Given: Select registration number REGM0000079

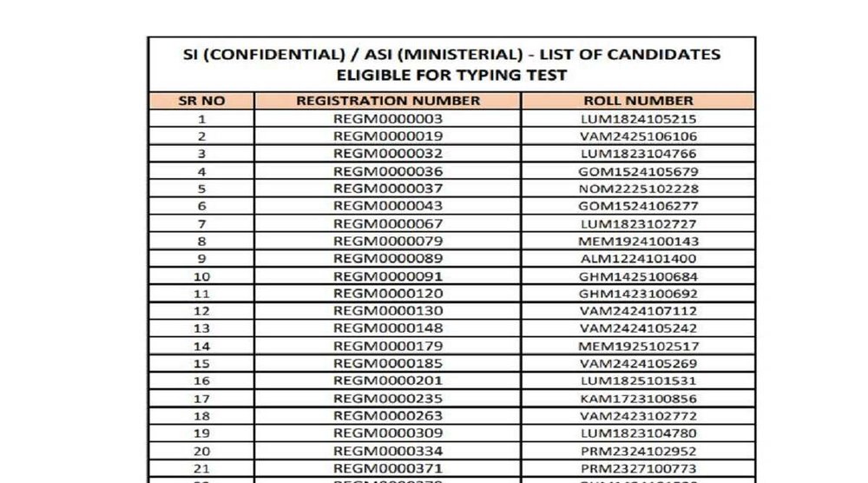Looking at the screenshot, I should click(388, 241).
